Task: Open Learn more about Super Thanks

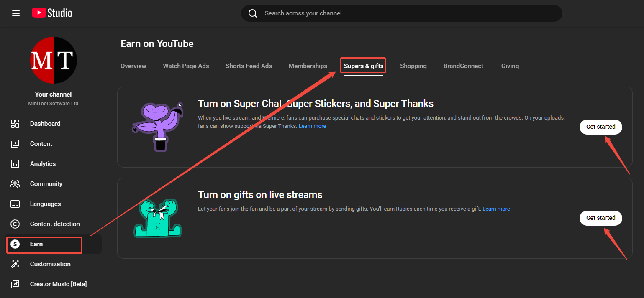Action: (x=312, y=126)
